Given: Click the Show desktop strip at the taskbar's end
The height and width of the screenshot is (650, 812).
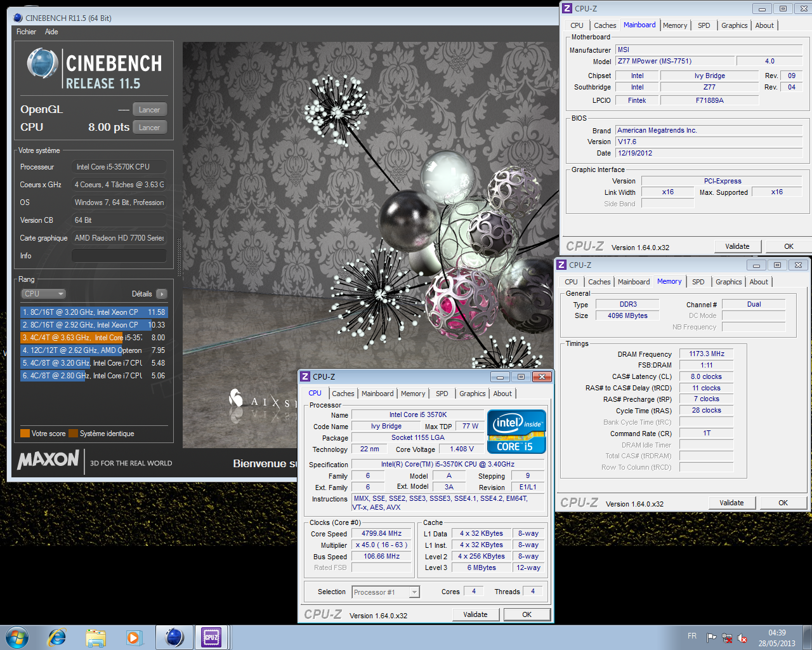Looking at the screenshot, I should point(807,637).
